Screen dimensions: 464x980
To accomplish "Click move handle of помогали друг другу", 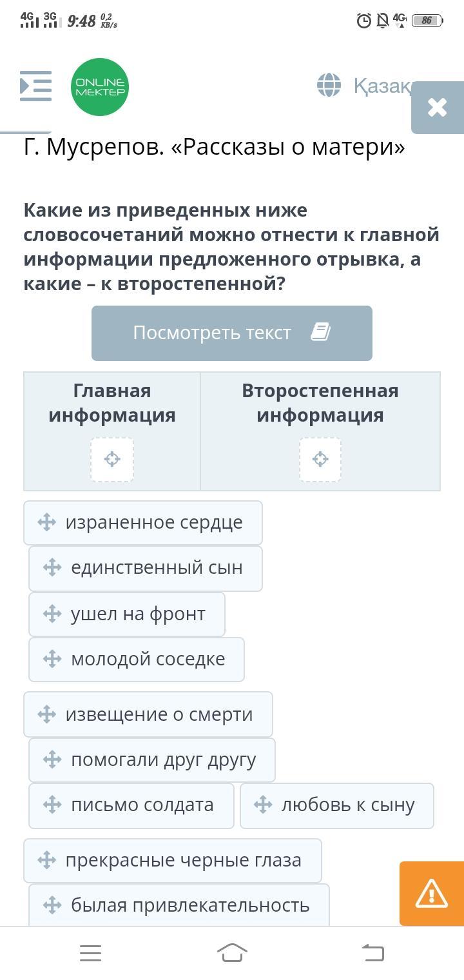I will (52, 759).
